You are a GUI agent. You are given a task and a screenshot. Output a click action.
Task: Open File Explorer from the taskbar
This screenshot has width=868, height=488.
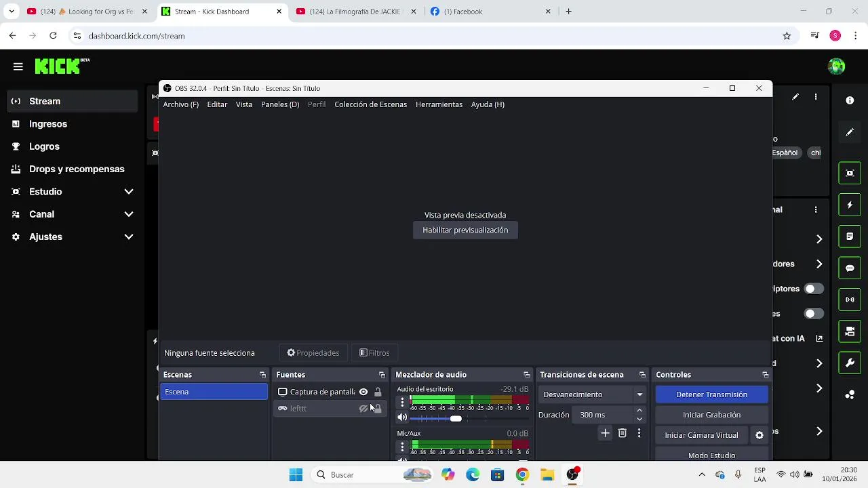point(547,475)
